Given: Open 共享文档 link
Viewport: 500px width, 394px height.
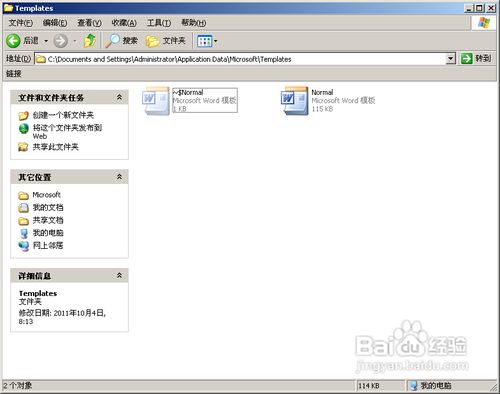Looking at the screenshot, I should click(x=48, y=220).
